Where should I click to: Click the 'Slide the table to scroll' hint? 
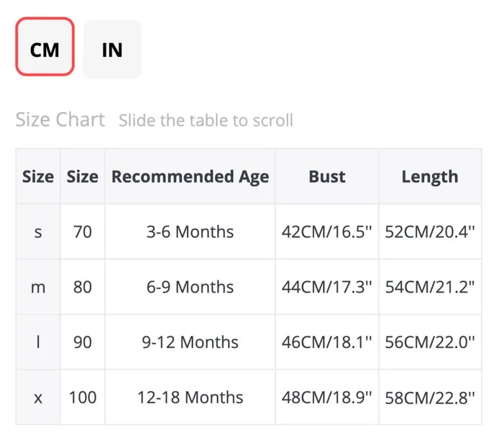(206, 121)
